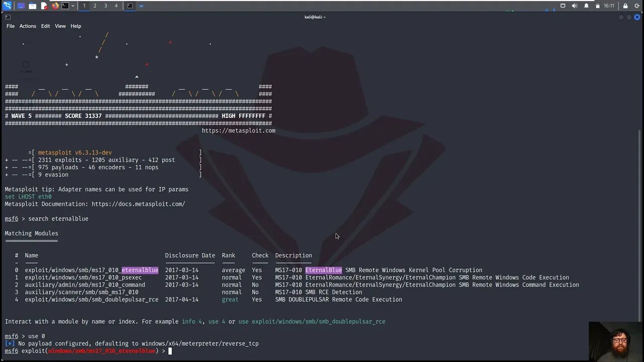Click auxiliary/scanner/smb/smb_ms17_010 module name
Screen dimensions: 644x362
(x=82, y=292)
